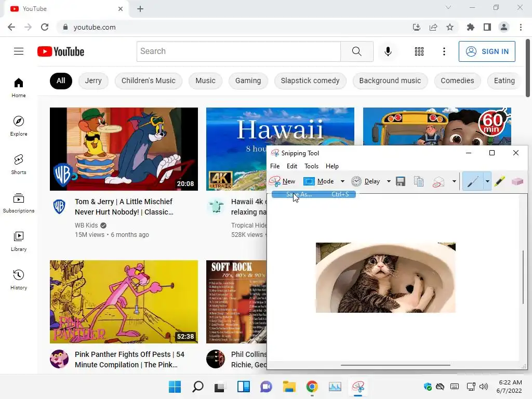Go back in Chrome
Viewport: 532px width, 399px height.
[11, 27]
